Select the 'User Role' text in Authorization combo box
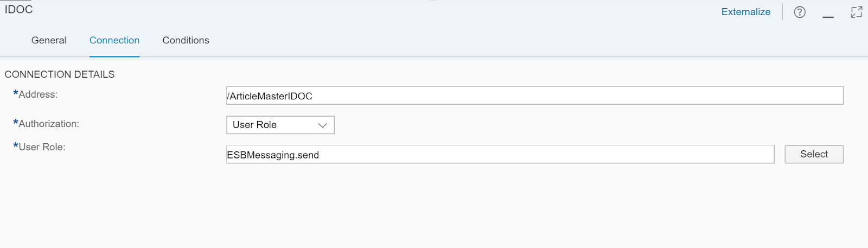 click(254, 125)
